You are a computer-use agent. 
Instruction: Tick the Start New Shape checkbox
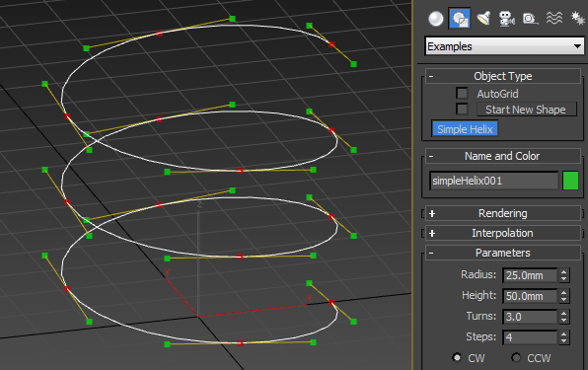point(462,110)
